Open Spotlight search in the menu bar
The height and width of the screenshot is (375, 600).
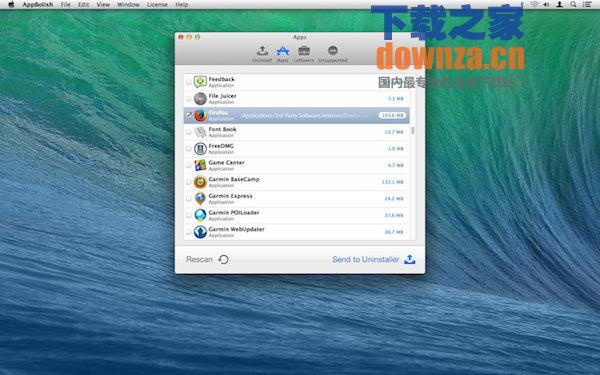click(x=573, y=5)
